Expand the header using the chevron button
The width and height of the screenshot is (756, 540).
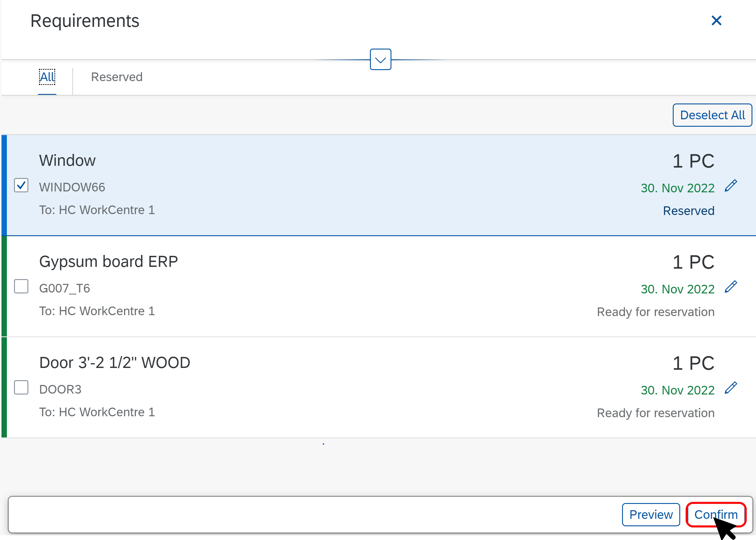[x=380, y=60]
